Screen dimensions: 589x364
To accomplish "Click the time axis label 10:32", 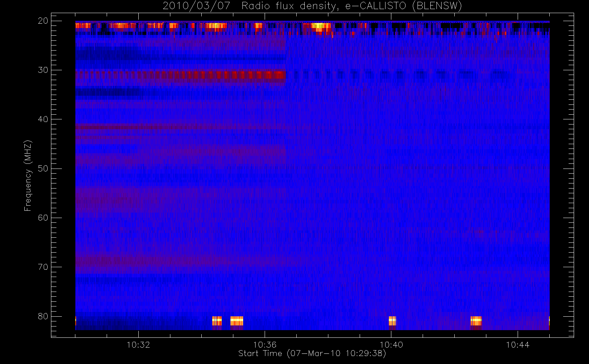I will click(x=138, y=345).
